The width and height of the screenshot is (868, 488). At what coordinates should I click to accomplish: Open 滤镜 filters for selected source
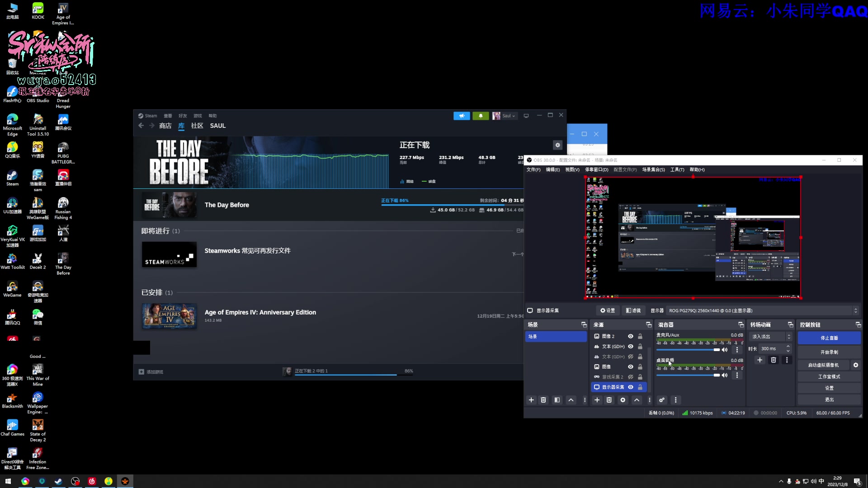tap(633, 311)
